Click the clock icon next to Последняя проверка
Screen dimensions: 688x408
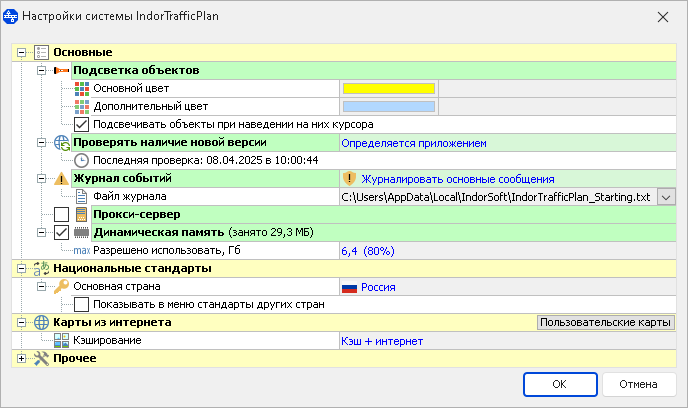(x=81, y=161)
